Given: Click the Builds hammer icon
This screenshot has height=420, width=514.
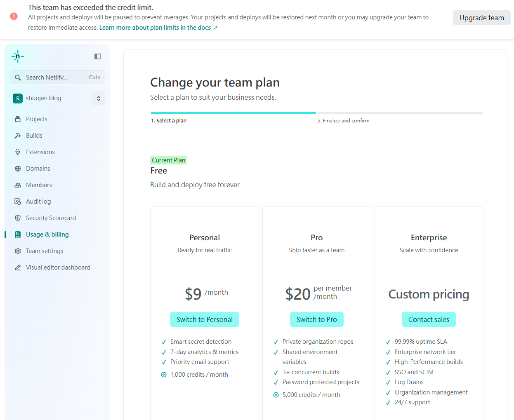Looking at the screenshot, I should coord(18,136).
